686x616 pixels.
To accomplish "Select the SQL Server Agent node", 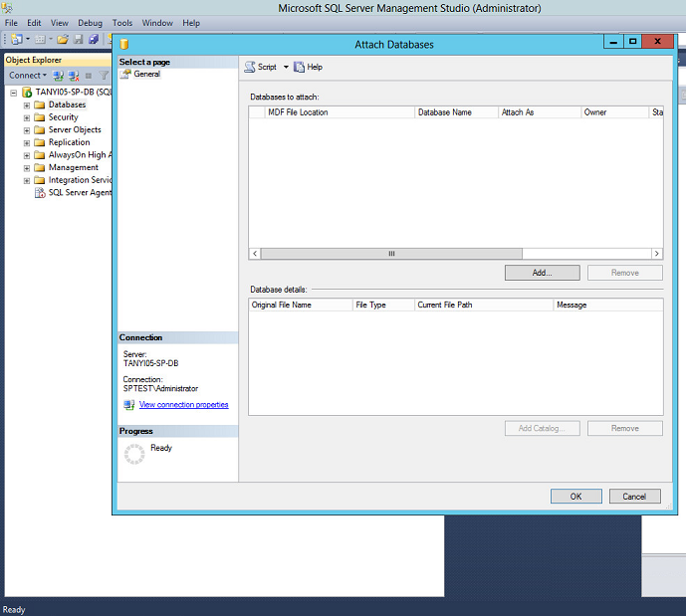I will point(80,193).
